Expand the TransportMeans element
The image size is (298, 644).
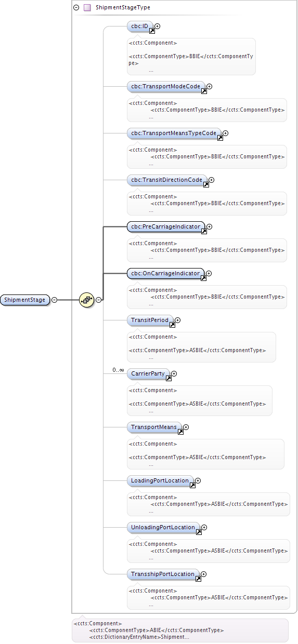(x=186, y=427)
